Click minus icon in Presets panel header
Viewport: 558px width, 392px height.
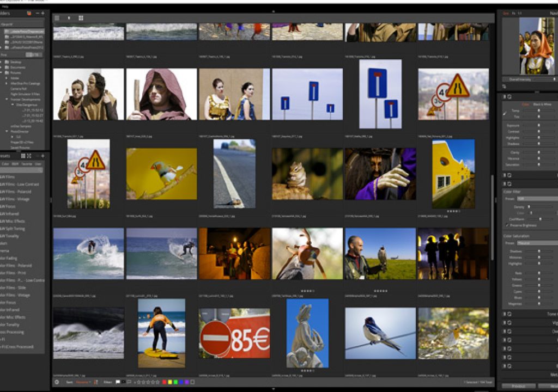[38, 156]
